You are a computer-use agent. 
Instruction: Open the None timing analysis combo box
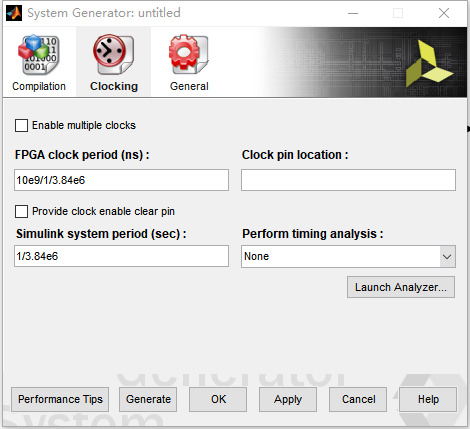pyautogui.click(x=348, y=256)
